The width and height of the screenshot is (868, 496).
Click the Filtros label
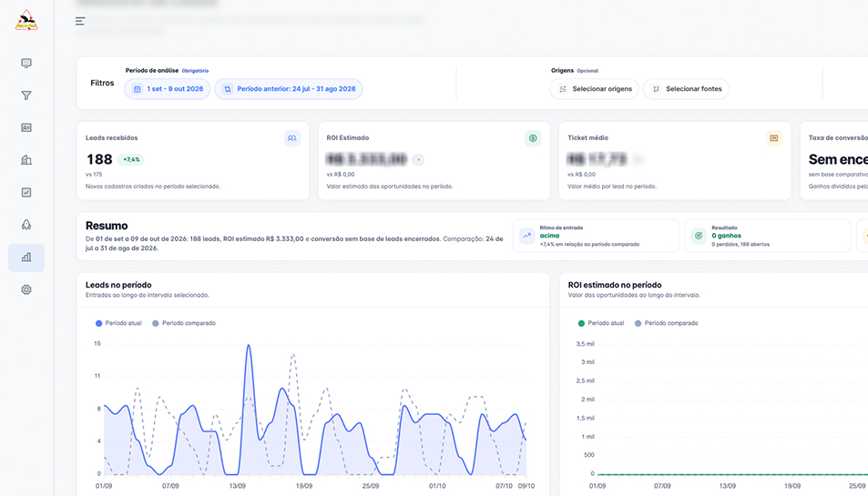(x=102, y=83)
